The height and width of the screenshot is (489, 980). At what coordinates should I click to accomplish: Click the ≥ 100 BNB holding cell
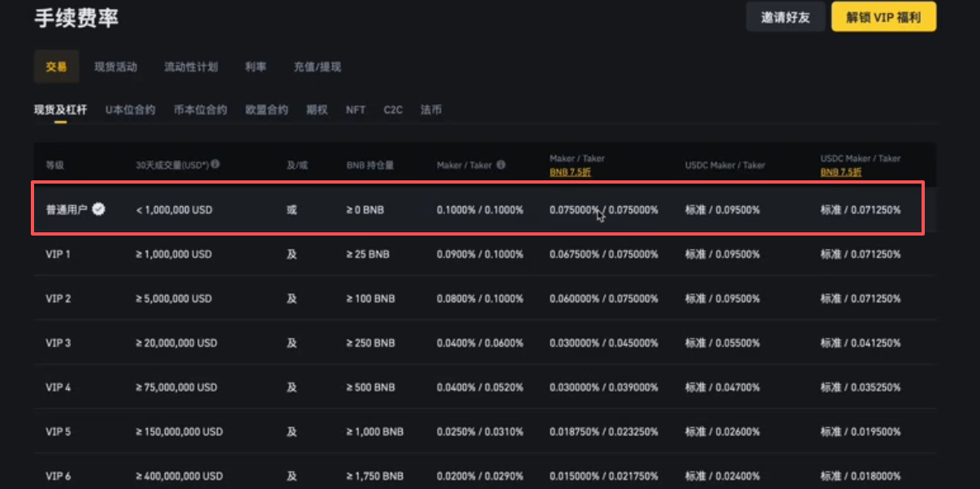(x=371, y=299)
